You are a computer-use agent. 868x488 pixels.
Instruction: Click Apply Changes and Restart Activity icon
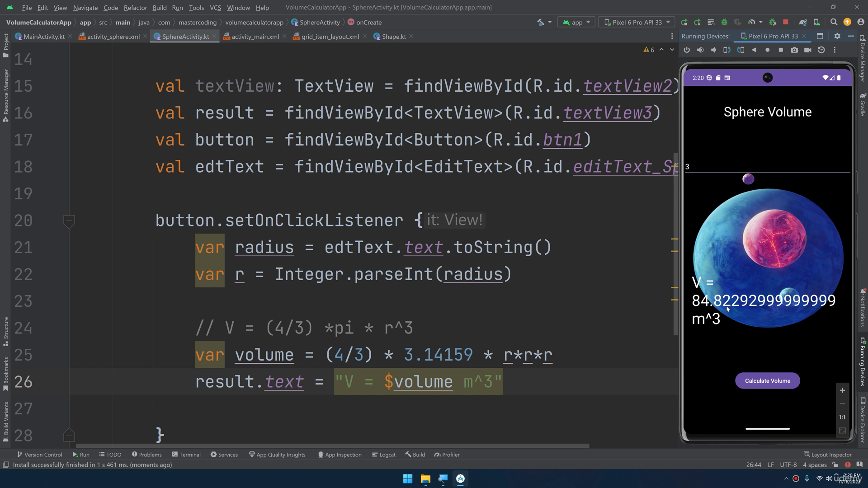click(697, 22)
